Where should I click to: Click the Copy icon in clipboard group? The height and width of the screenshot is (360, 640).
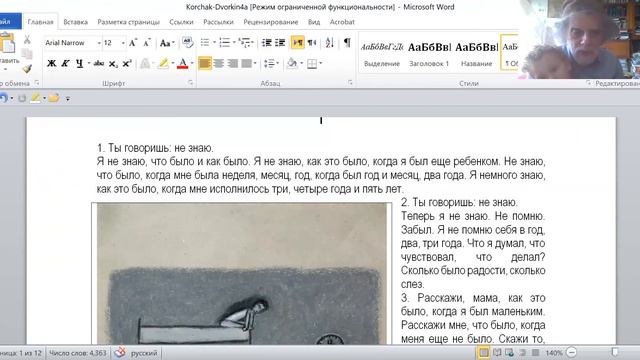[x=27, y=54]
